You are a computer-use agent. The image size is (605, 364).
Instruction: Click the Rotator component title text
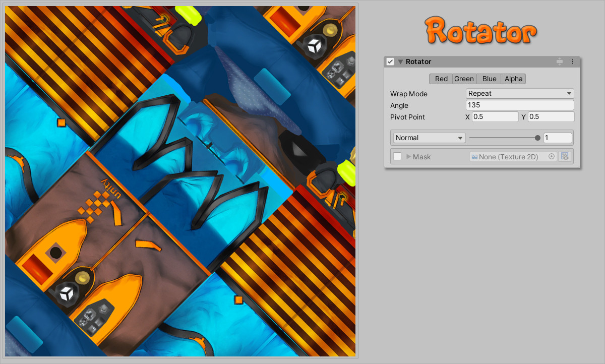418,62
